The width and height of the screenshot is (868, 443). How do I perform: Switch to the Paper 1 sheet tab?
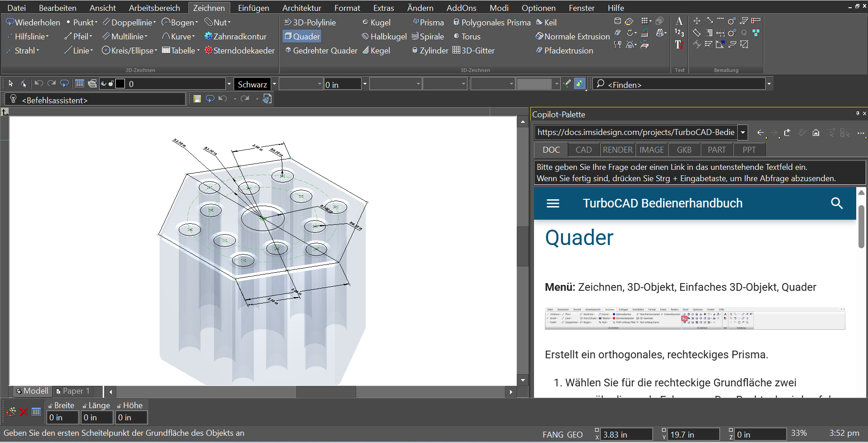pyautogui.click(x=72, y=391)
